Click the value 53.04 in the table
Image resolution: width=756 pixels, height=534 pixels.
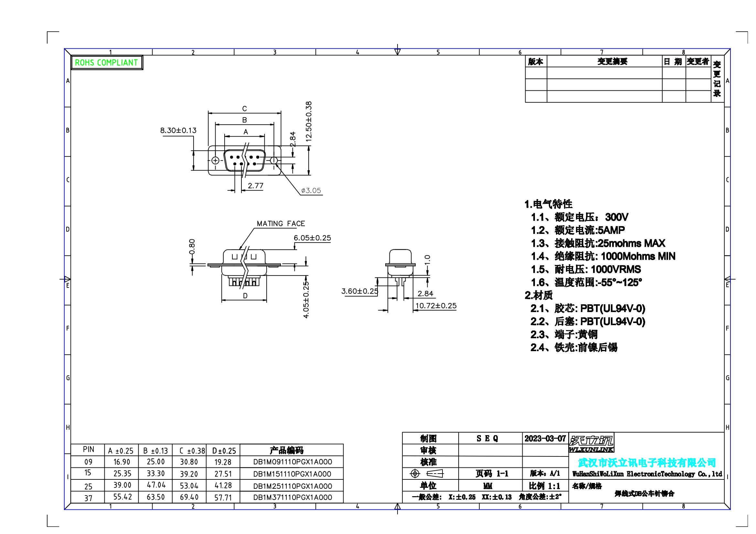[189, 486]
